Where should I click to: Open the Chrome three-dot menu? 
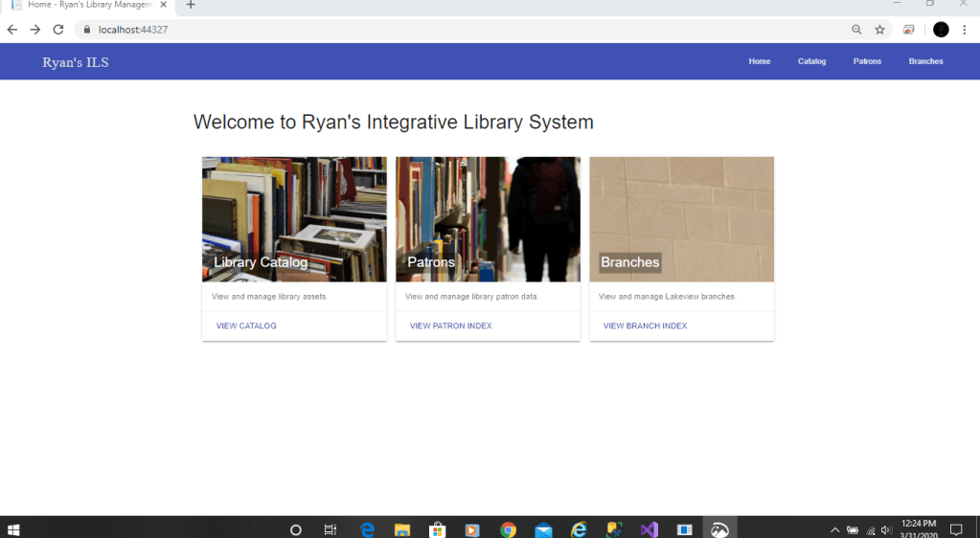click(x=965, y=30)
